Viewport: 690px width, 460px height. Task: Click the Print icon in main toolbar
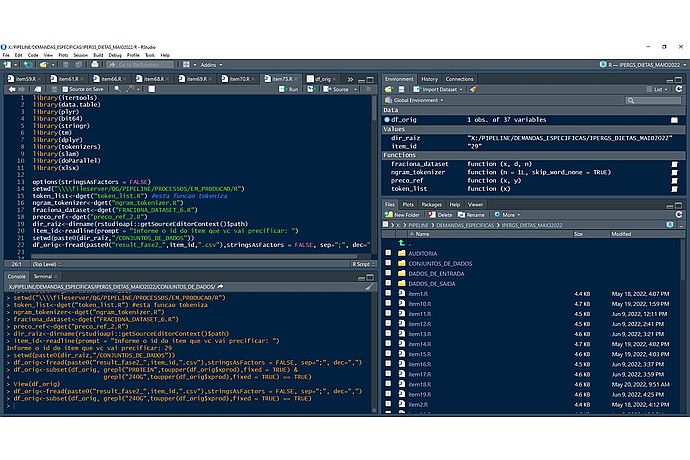coord(95,65)
